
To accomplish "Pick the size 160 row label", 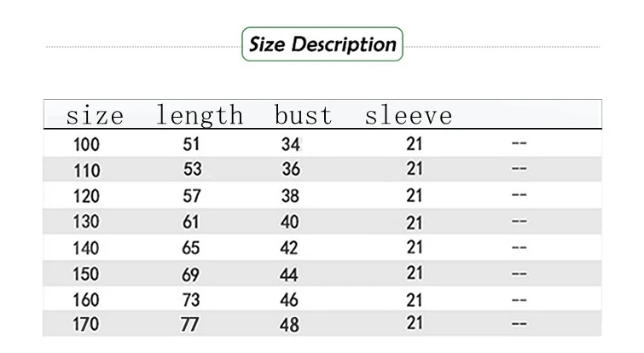I will [x=86, y=299].
